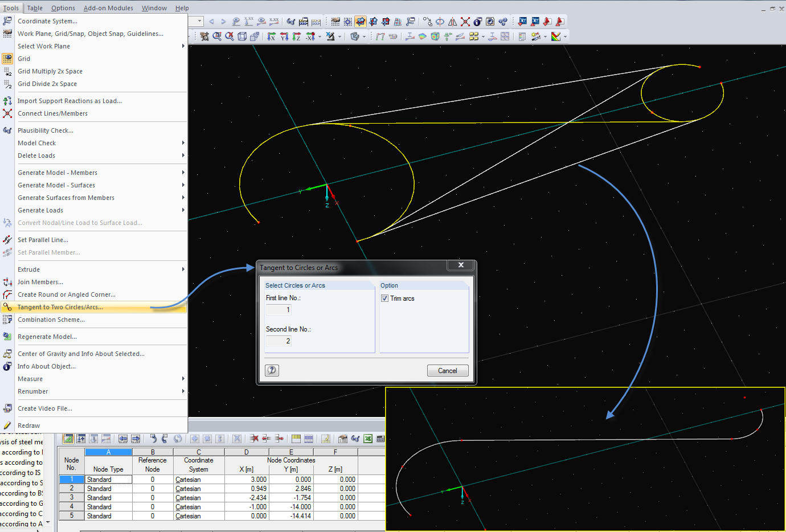
Task: Select the X coordinate cell of node 2
Action: pos(246,489)
